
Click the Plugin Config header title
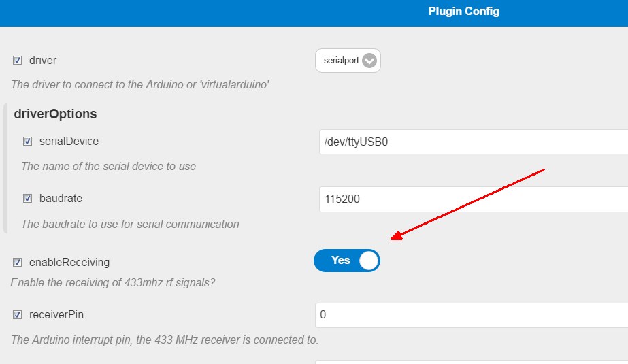click(464, 11)
